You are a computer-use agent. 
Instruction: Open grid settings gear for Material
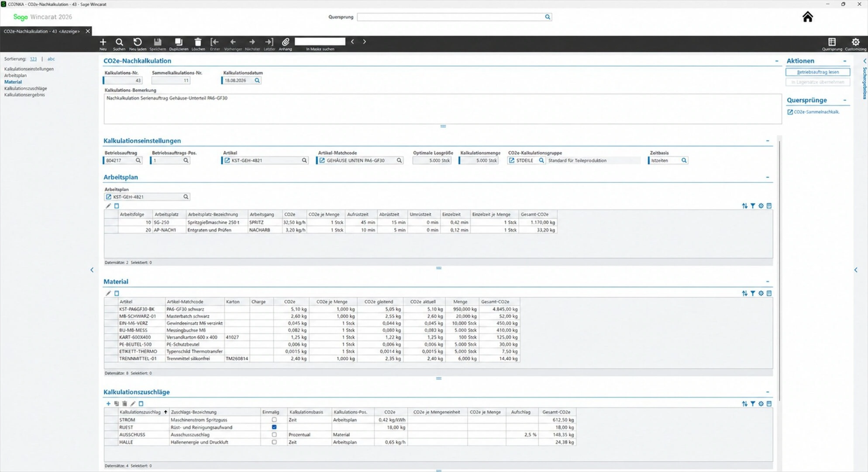(x=761, y=293)
